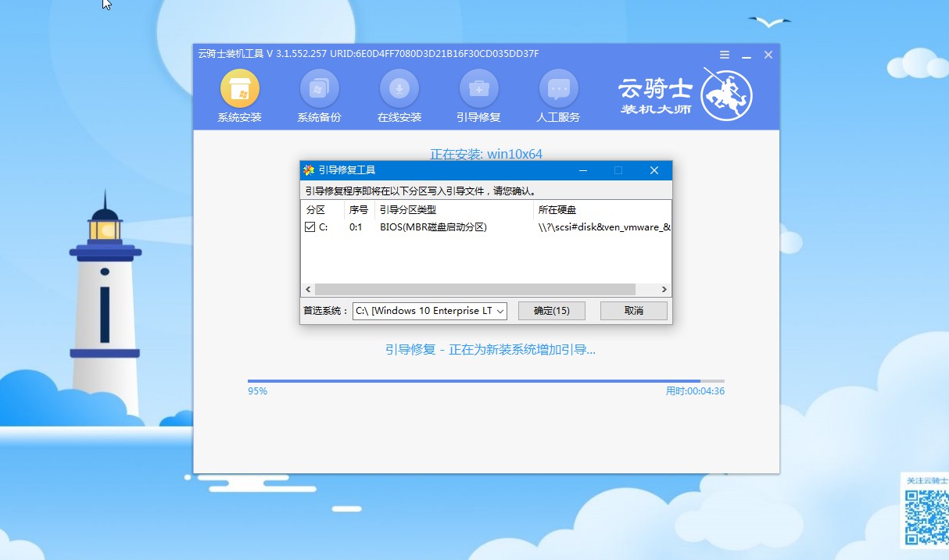Open the 系统备份 feature icon
Viewport: 949px width, 560px height.
click(x=319, y=88)
